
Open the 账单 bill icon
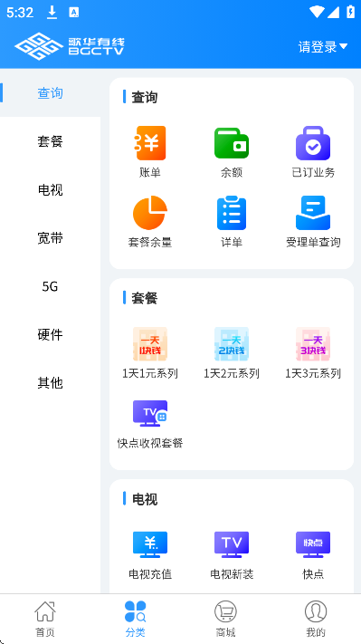[x=150, y=143]
